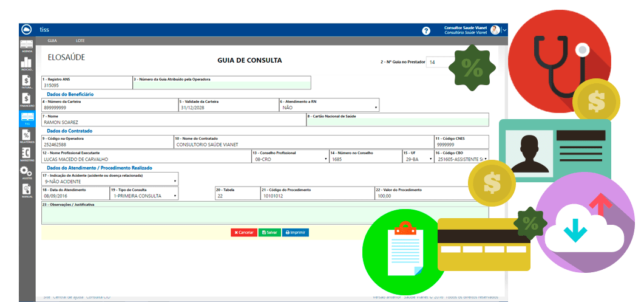
Task: Click the 'Consultor Saúde Vianet' user name
Action: (x=466, y=27)
